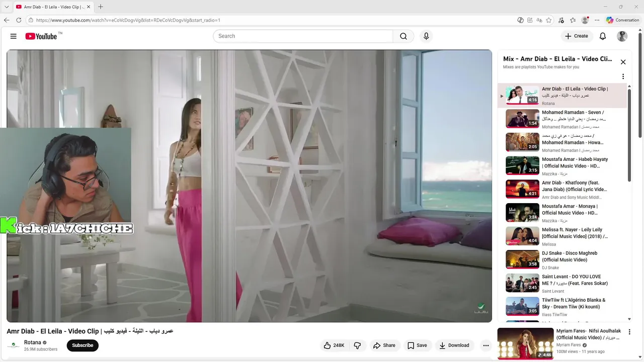Image resolution: width=644 pixels, height=362 pixels.
Task: Click the Rotana channel avatar
Action: coord(14,345)
